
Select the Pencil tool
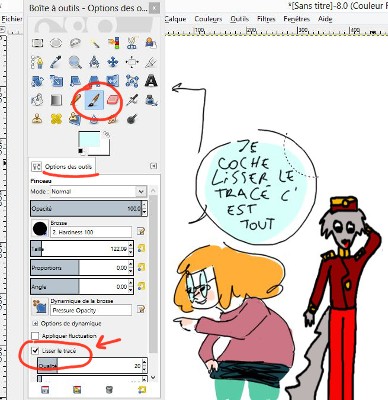76,100
